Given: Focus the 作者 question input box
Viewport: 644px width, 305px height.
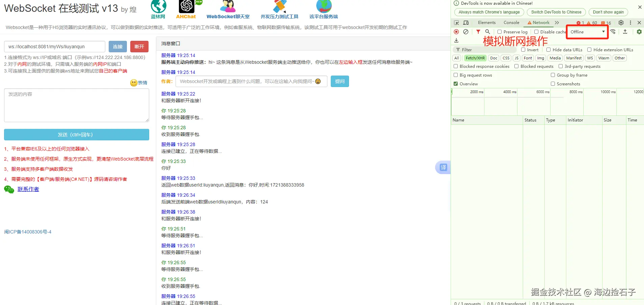Looking at the screenshot, I should (x=251, y=81).
